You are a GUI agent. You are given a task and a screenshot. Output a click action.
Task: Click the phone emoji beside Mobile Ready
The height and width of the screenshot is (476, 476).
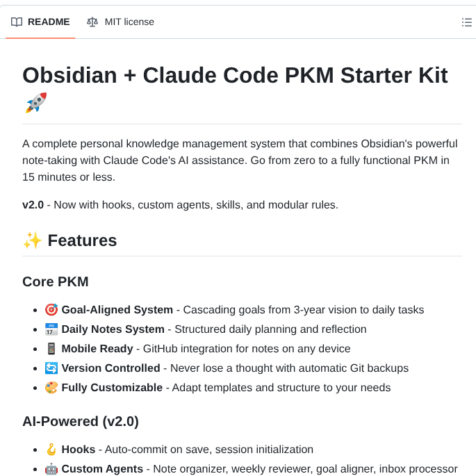[51, 349]
